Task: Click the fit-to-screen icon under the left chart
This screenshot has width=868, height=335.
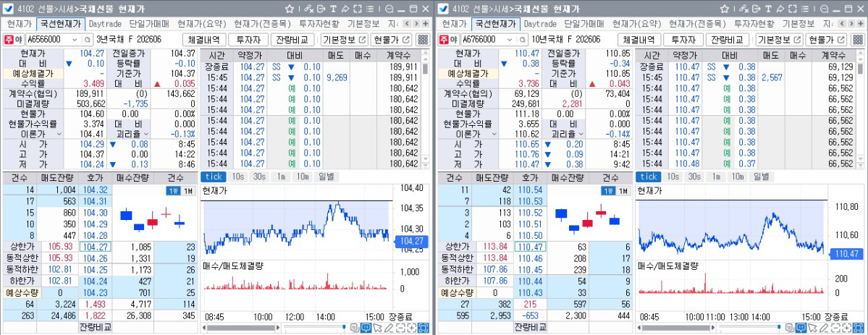Action: click(x=424, y=328)
